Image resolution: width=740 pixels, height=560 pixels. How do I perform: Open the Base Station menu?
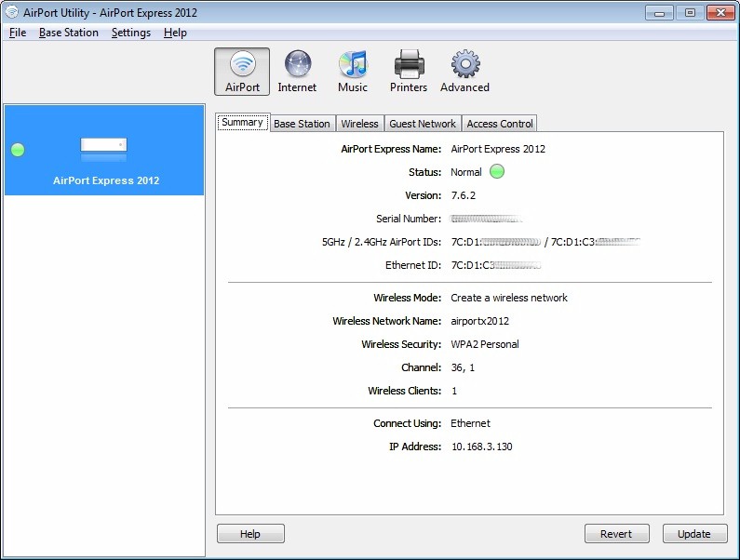pos(69,33)
